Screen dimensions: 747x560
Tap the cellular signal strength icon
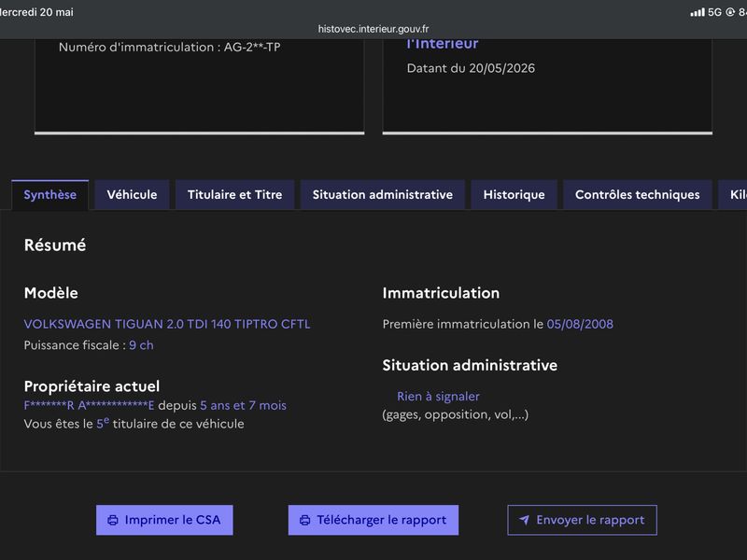[698, 12]
